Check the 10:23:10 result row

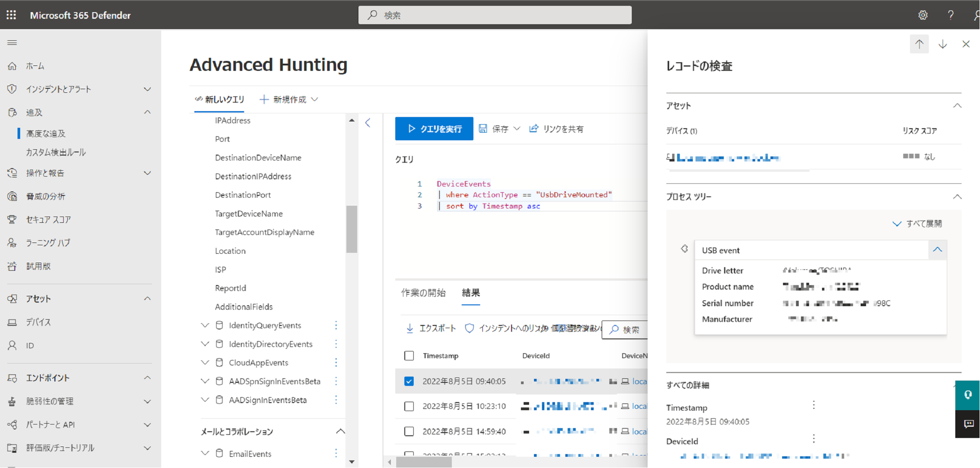[x=409, y=406]
